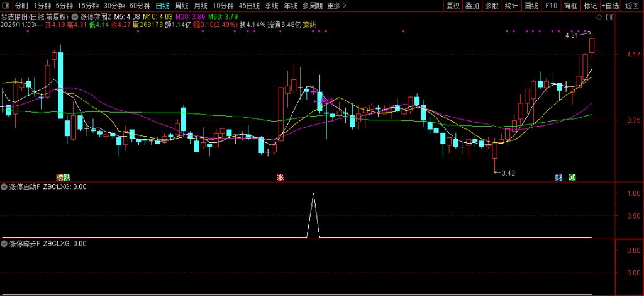The height and width of the screenshot is (296, 644).
Task: Select the 10分钟 period tab
Action: 223,6
